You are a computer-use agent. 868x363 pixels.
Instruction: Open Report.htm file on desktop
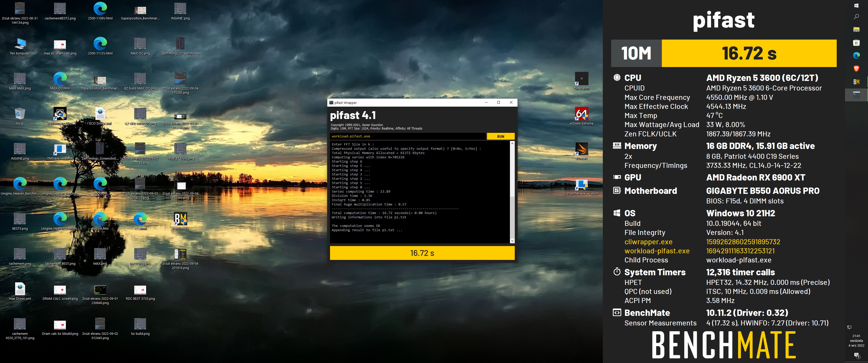tap(100, 221)
